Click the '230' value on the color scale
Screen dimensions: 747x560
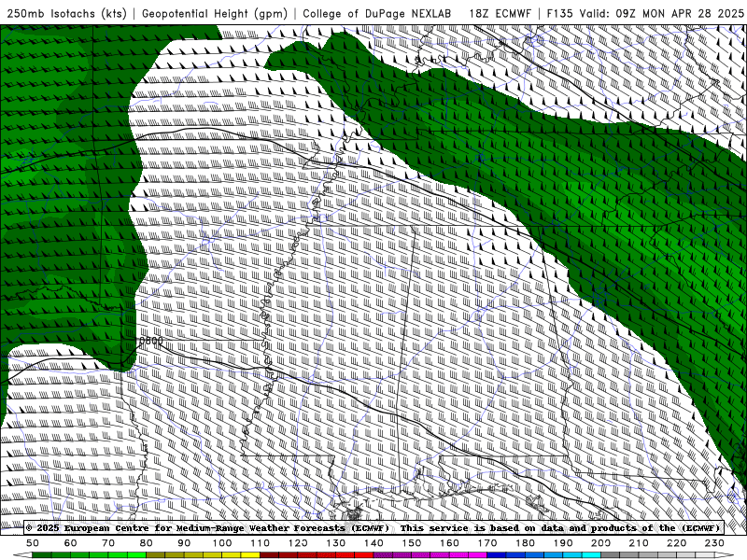[714, 543]
